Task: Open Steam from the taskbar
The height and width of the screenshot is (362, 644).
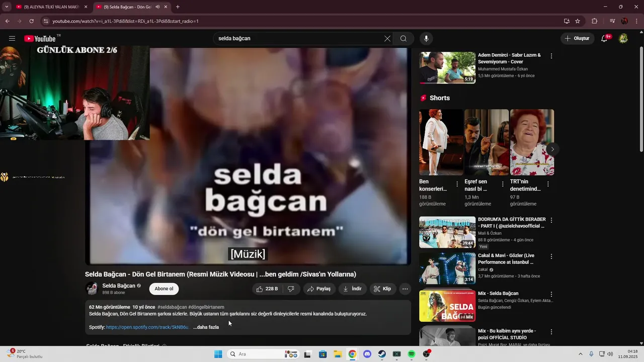Action: 382,354
